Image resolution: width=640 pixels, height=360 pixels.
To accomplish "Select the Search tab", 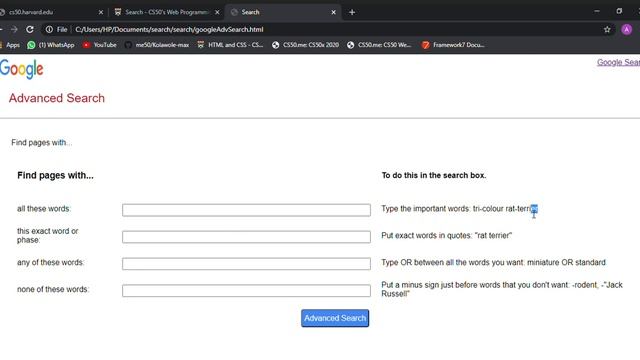I will [x=282, y=12].
